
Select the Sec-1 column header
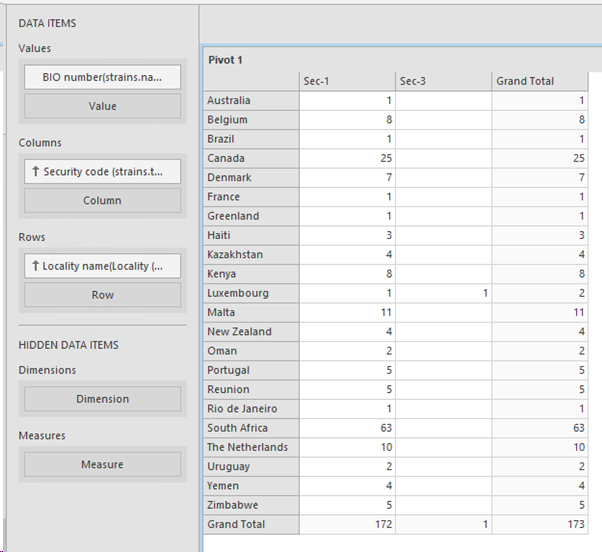tap(346, 81)
